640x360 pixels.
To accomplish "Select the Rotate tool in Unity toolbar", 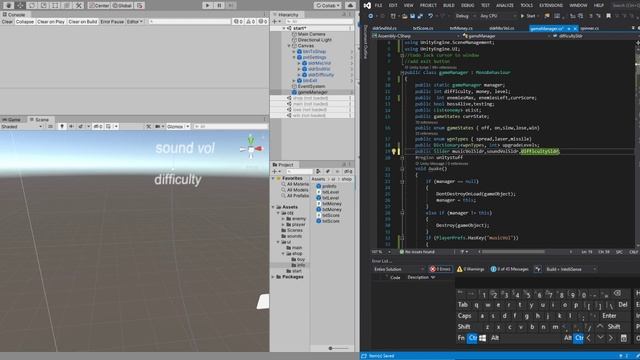I will (32, 5).
